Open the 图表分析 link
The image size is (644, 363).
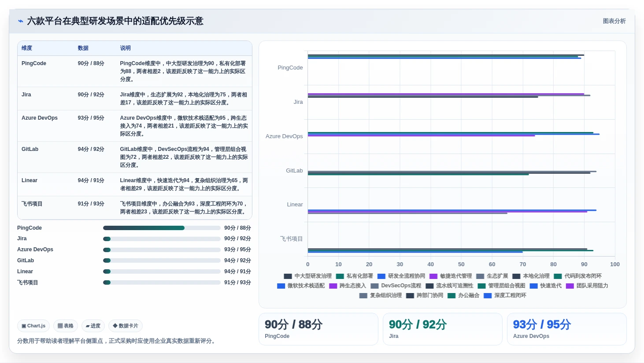click(x=614, y=21)
